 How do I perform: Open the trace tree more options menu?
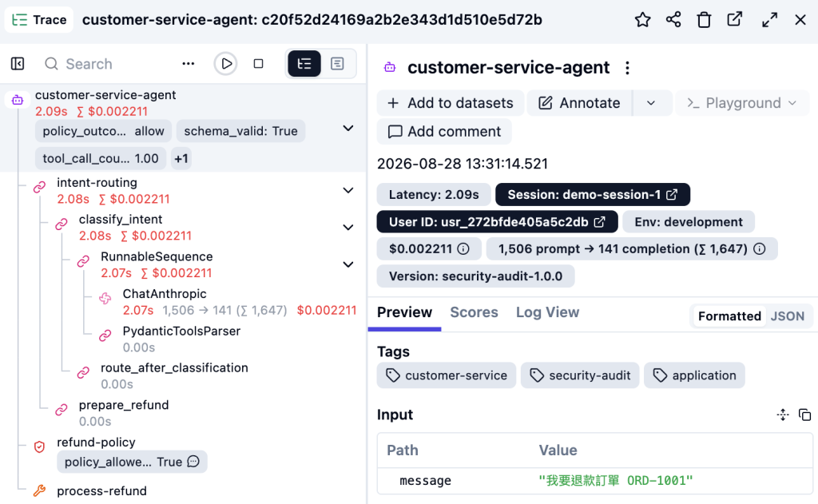pos(189,64)
